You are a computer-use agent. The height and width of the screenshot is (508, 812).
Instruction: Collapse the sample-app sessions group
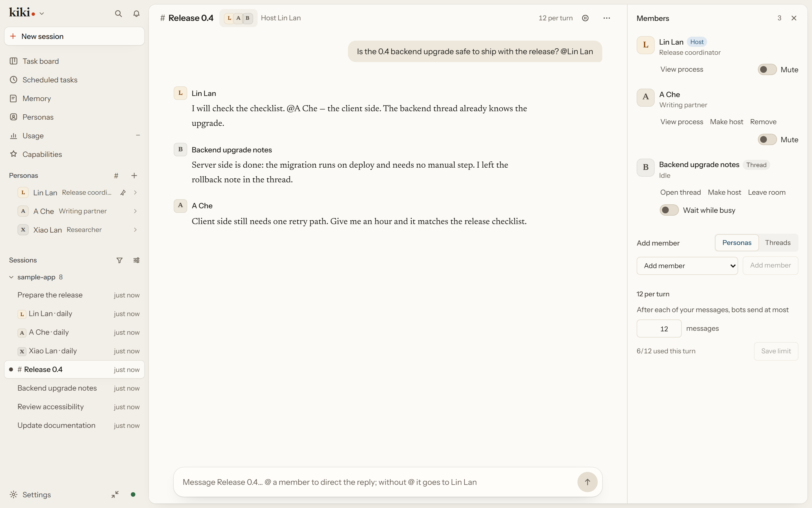point(11,277)
